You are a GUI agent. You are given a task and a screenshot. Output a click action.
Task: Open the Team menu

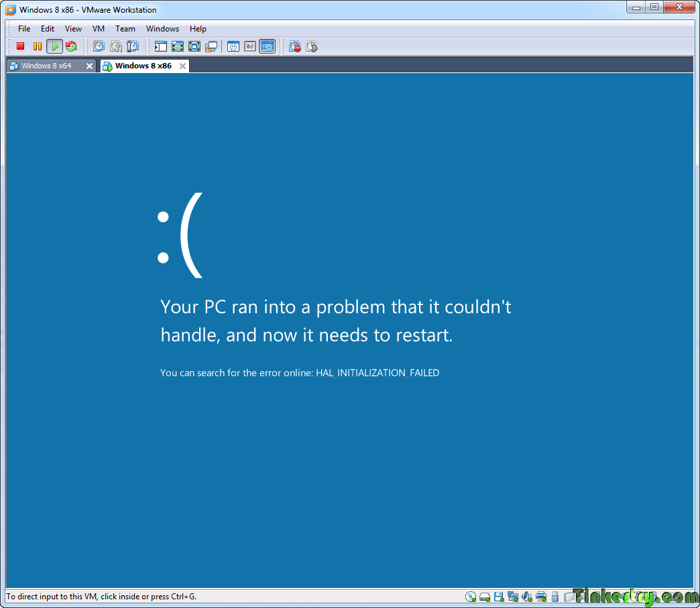pos(125,29)
